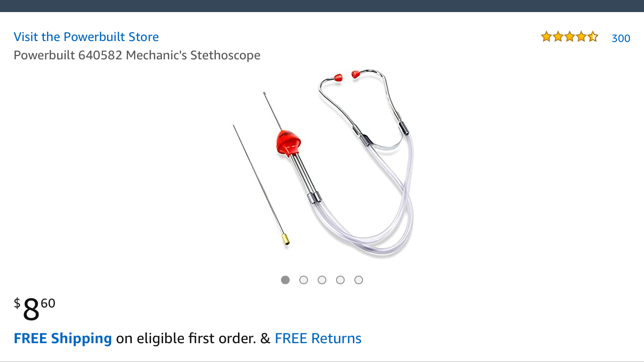
Task: Click the Powerbuilt 640582 Mechanic's Stethoscope title
Action: [x=137, y=56]
